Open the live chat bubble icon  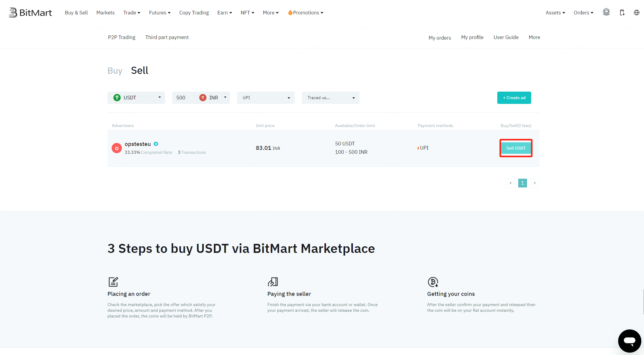coord(630,341)
